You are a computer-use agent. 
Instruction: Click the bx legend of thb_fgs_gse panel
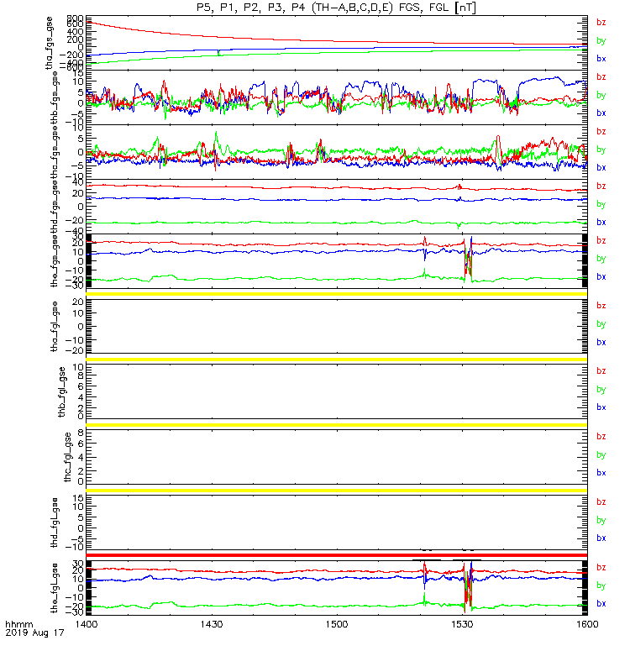pyautogui.click(x=601, y=113)
